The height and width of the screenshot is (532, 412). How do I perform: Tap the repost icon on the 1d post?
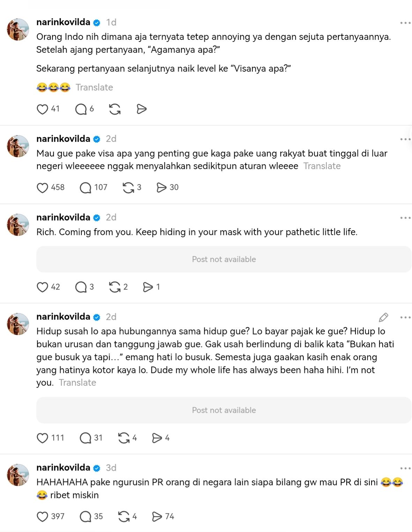coord(115,109)
